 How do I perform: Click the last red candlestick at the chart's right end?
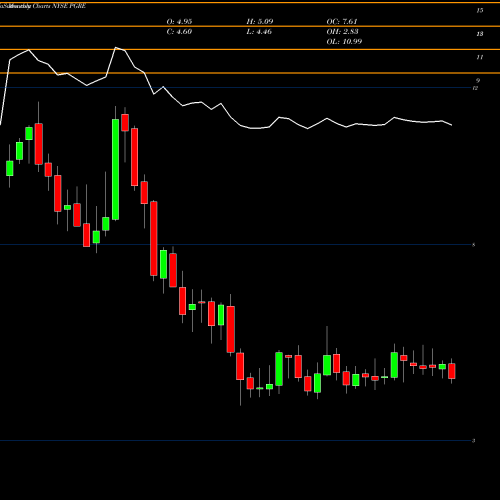(x=452, y=371)
